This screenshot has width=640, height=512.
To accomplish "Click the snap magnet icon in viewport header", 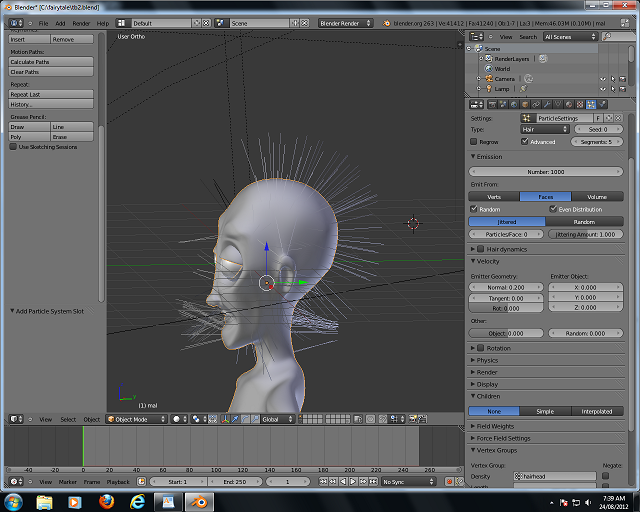I will pos(382,419).
